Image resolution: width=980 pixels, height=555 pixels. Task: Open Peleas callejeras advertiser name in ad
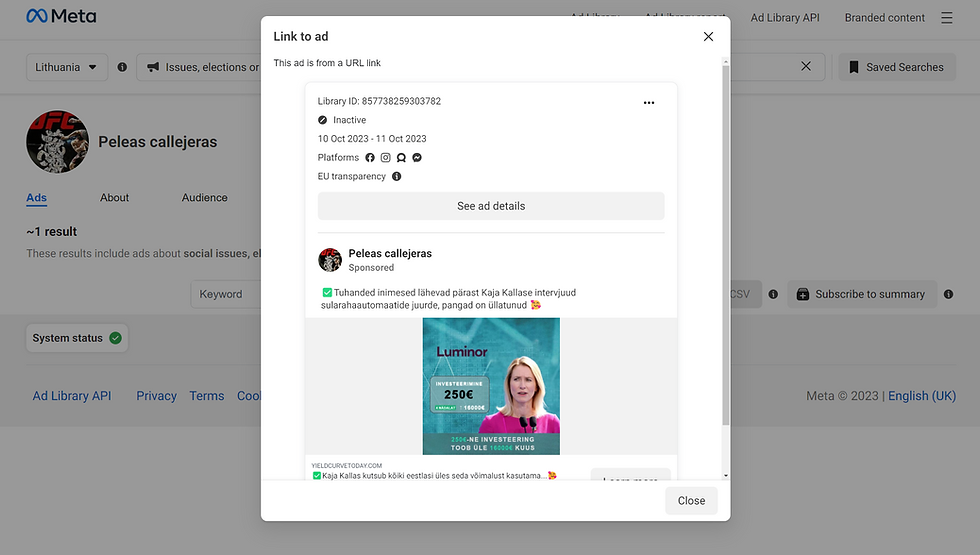click(390, 253)
